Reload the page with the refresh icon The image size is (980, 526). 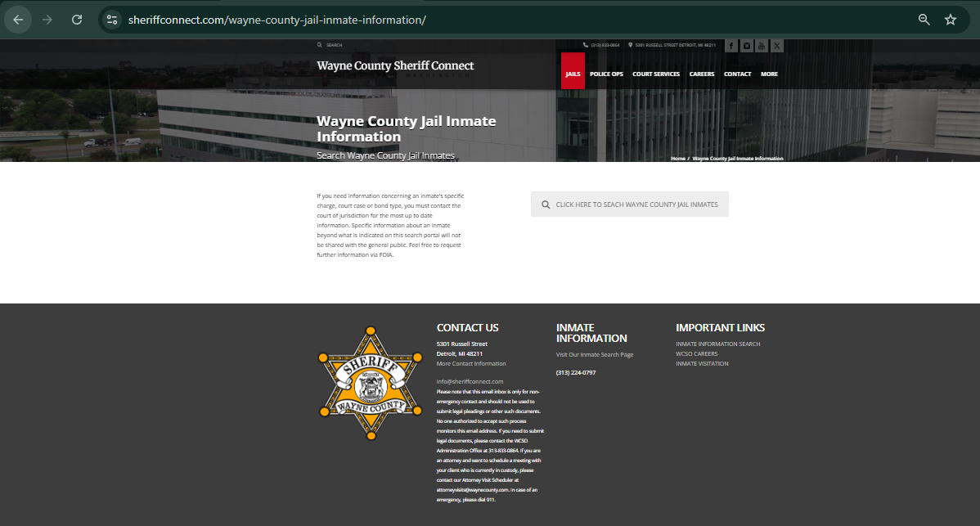(x=77, y=20)
